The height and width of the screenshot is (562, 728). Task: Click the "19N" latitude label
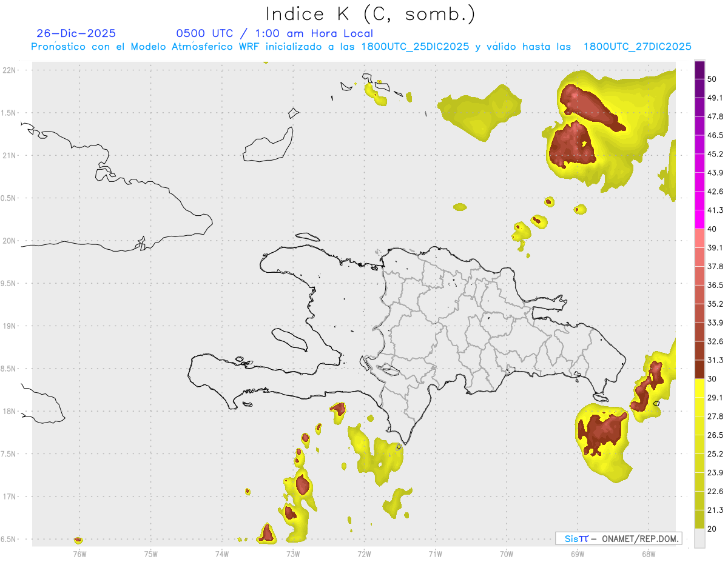point(8,326)
